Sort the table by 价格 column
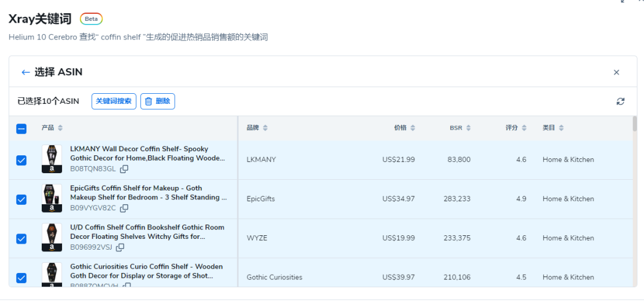This screenshot has height=301, width=644. (x=404, y=128)
